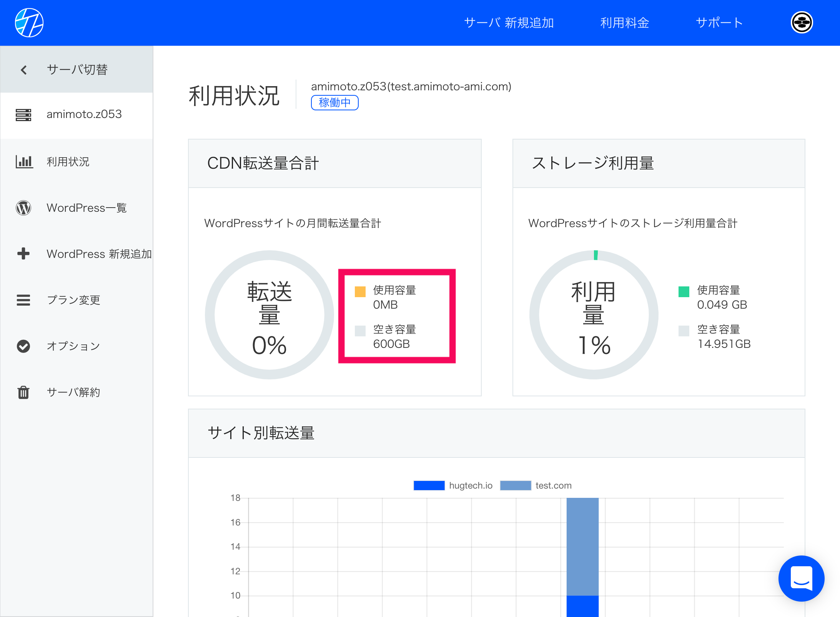Toggle hugtech.io series in chart legend
Viewport: 840px width, 617px height.
pyautogui.click(x=453, y=486)
